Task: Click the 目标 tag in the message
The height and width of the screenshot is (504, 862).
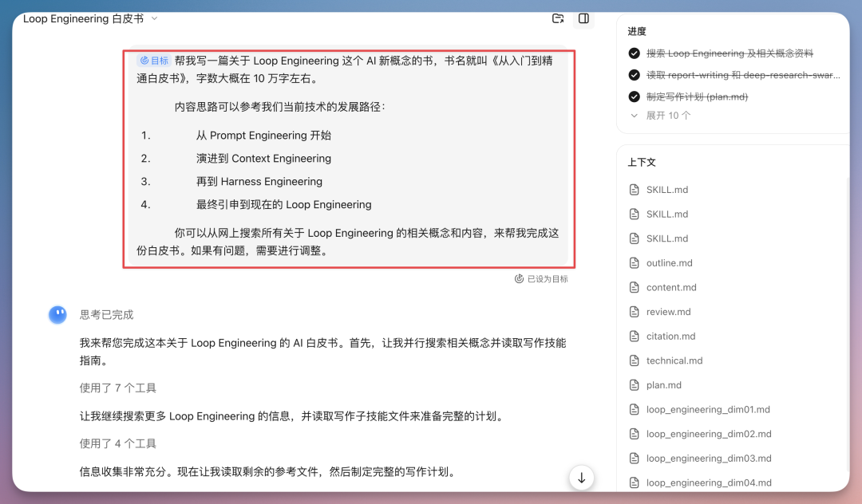Action: pyautogui.click(x=154, y=61)
